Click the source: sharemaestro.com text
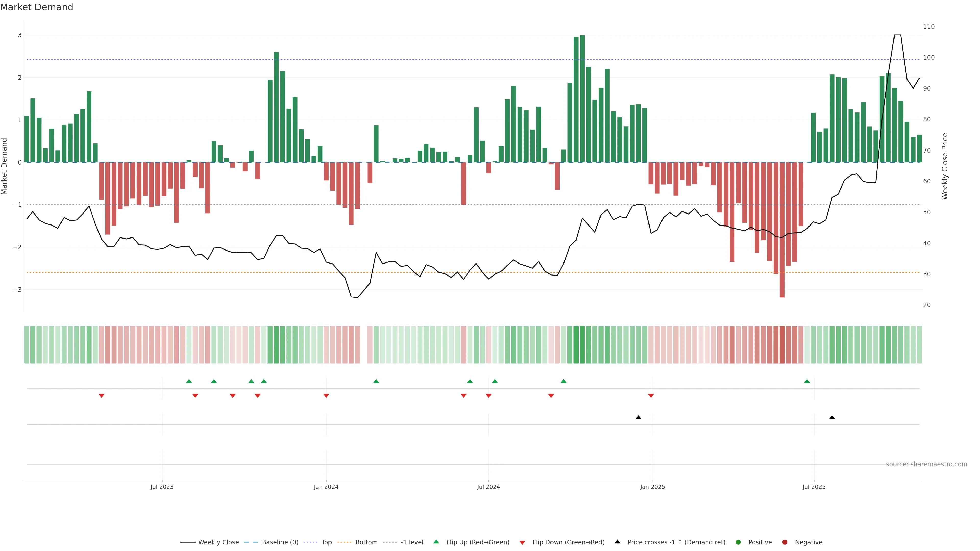980x551 pixels. (x=926, y=464)
